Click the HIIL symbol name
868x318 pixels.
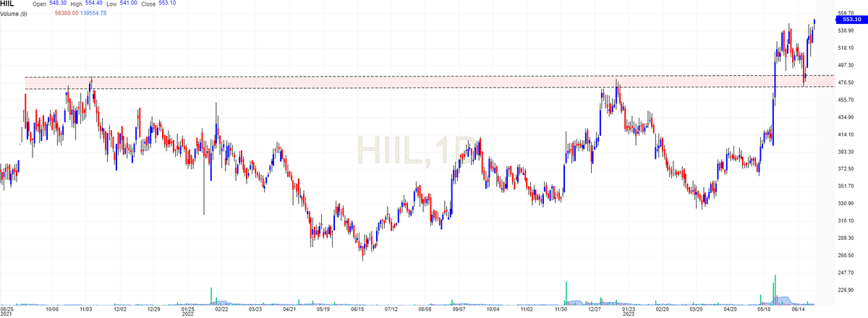pyautogui.click(x=8, y=4)
